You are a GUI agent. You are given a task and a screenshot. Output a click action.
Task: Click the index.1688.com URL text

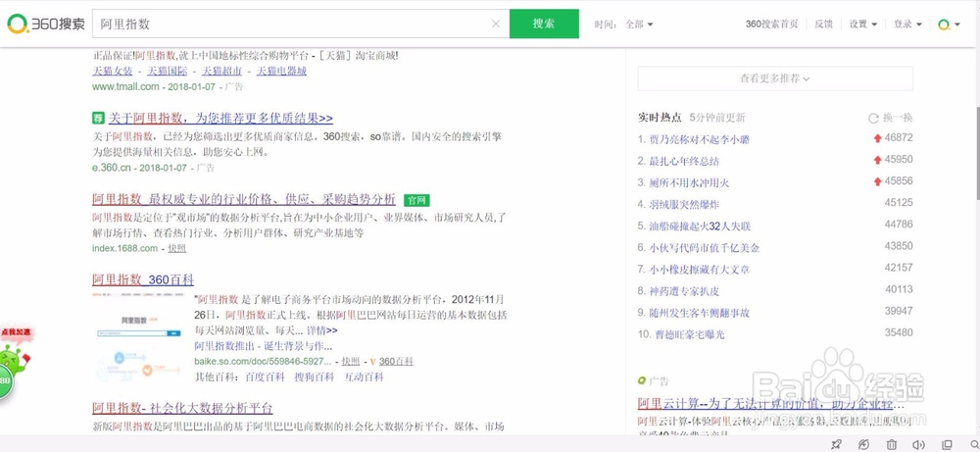[x=125, y=249]
